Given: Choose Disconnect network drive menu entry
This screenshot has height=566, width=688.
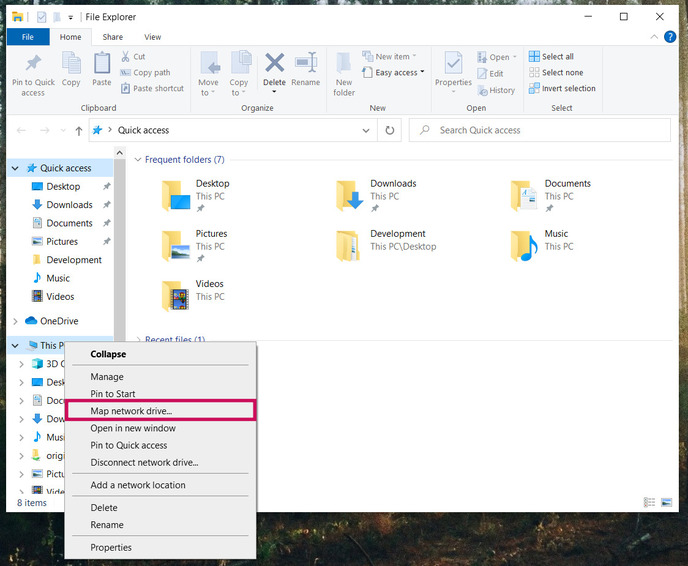Looking at the screenshot, I should click(161, 462).
